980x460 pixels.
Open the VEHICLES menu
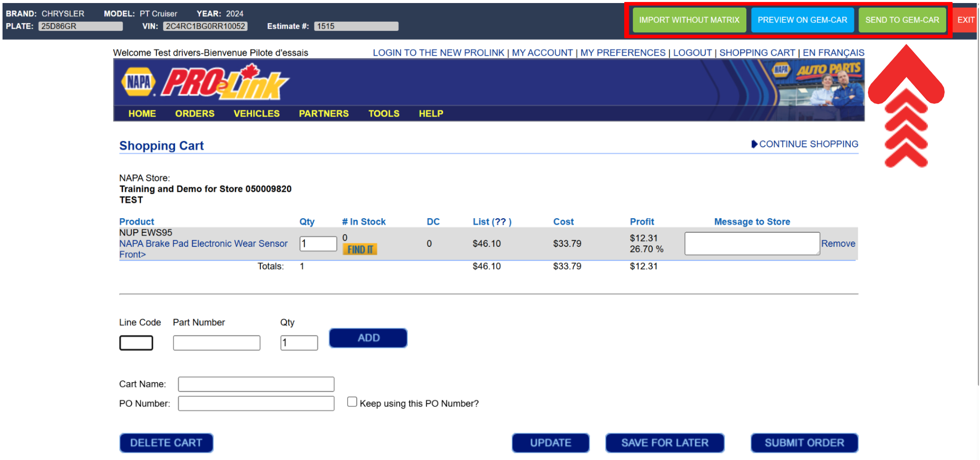(x=256, y=114)
